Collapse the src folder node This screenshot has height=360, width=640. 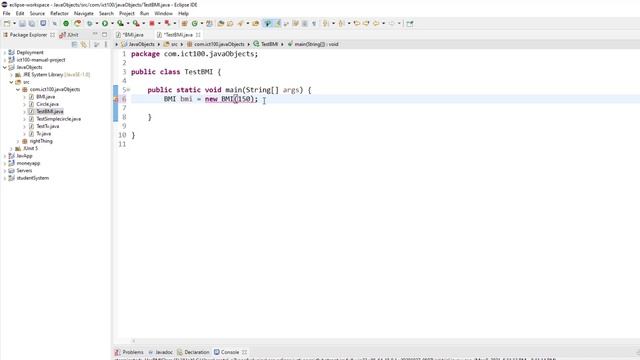[11, 82]
